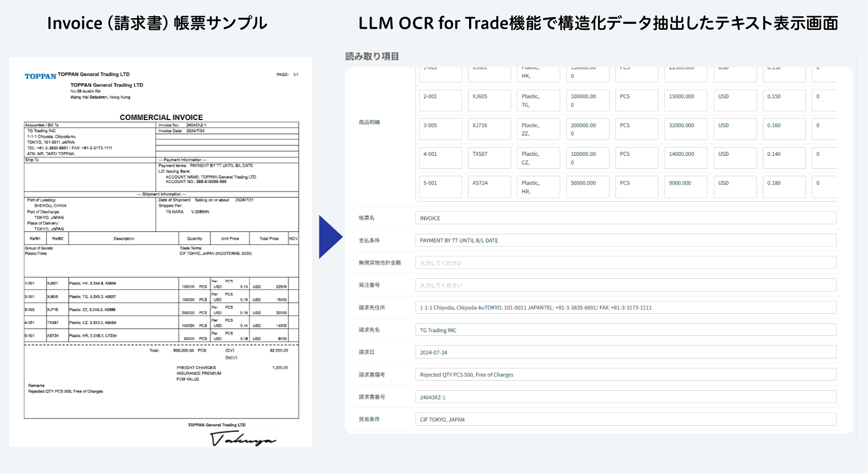Click the 0.160 unit price cell
868x474 pixels.
coord(784,129)
